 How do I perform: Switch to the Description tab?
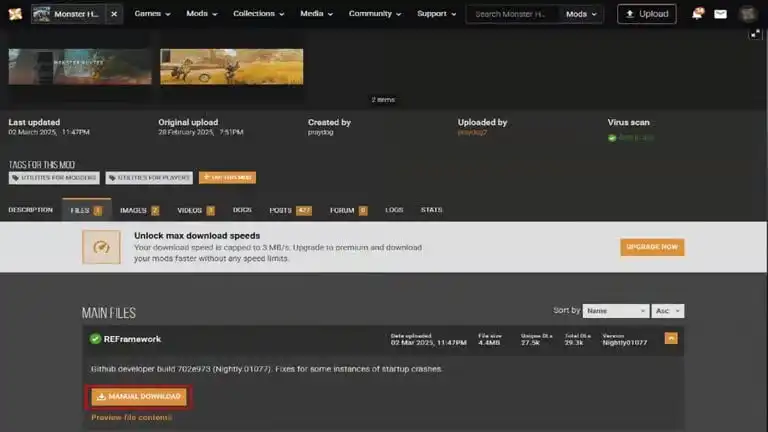(30, 210)
